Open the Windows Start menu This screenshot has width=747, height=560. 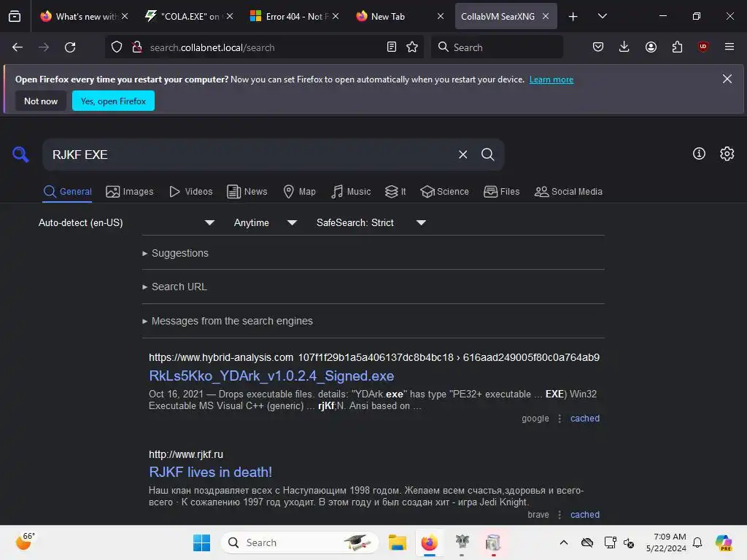pyautogui.click(x=201, y=542)
